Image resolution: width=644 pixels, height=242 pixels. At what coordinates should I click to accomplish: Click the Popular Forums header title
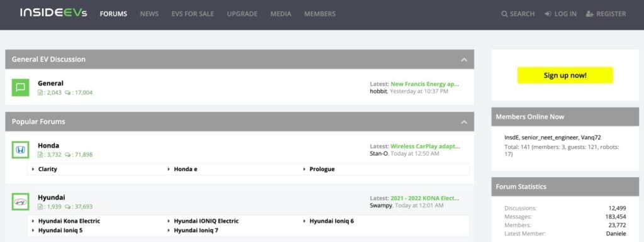coord(38,122)
